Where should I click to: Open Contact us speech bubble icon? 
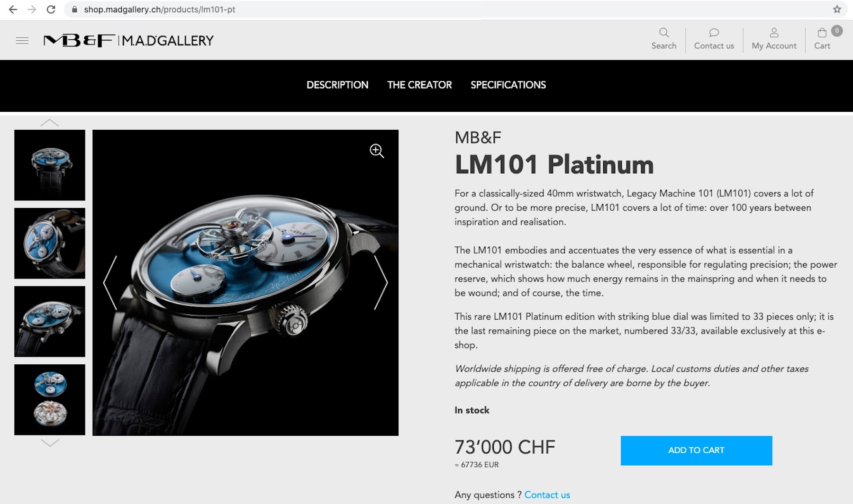point(714,33)
